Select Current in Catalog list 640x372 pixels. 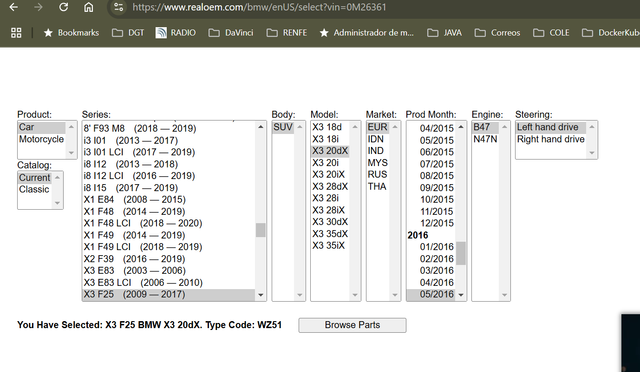click(x=35, y=178)
